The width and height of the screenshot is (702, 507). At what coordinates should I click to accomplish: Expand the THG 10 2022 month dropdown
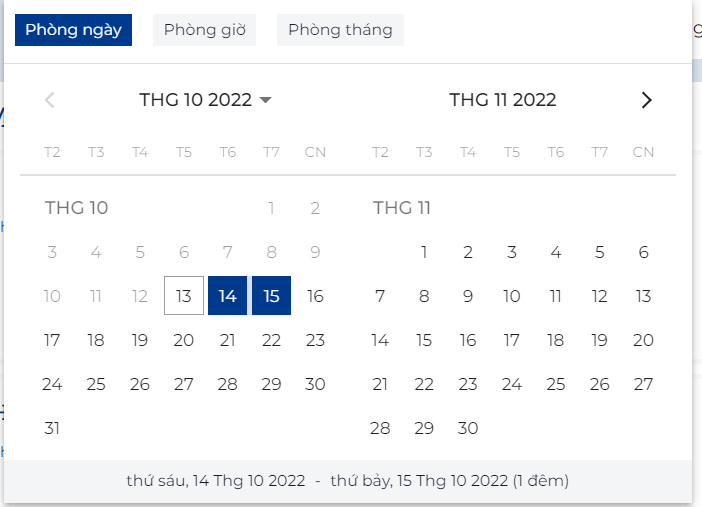tap(206, 100)
